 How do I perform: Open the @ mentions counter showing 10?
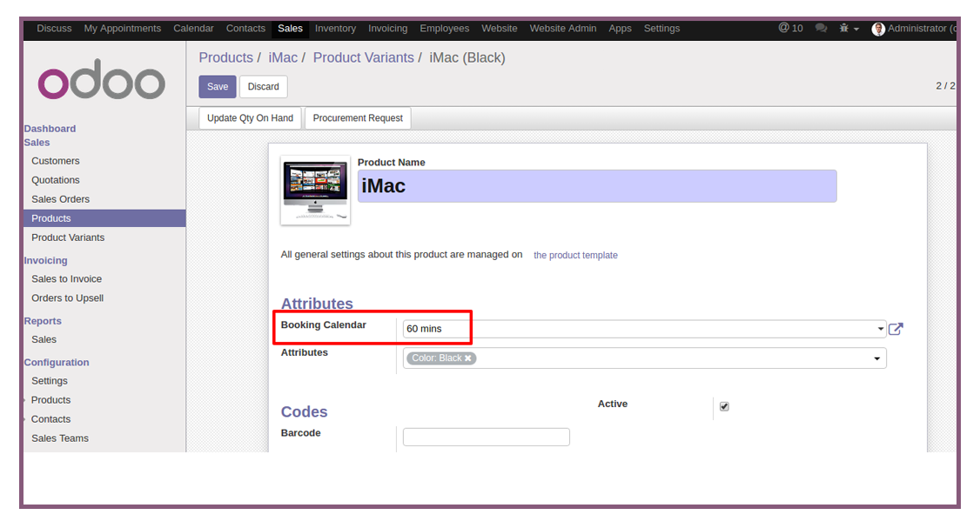pos(790,28)
